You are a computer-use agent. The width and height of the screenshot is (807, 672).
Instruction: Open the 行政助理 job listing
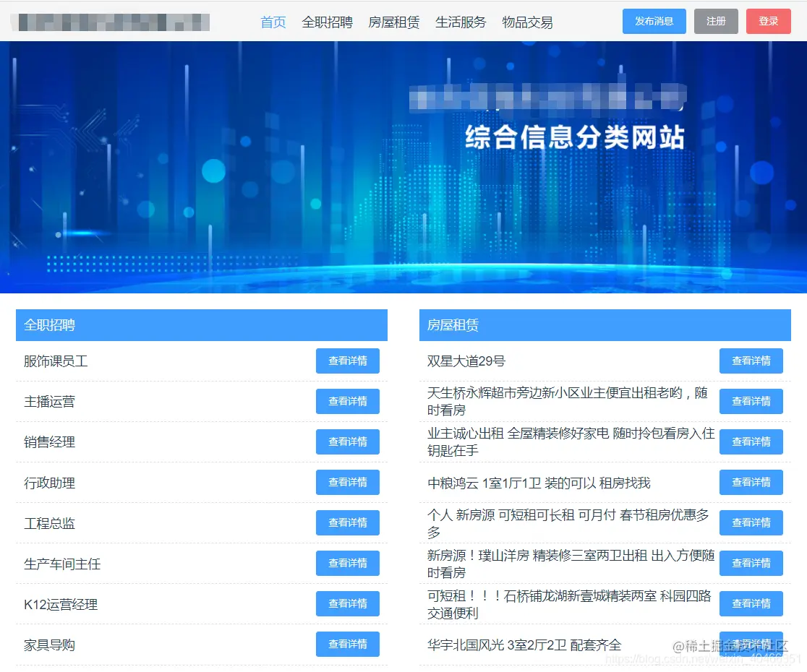[51, 482]
